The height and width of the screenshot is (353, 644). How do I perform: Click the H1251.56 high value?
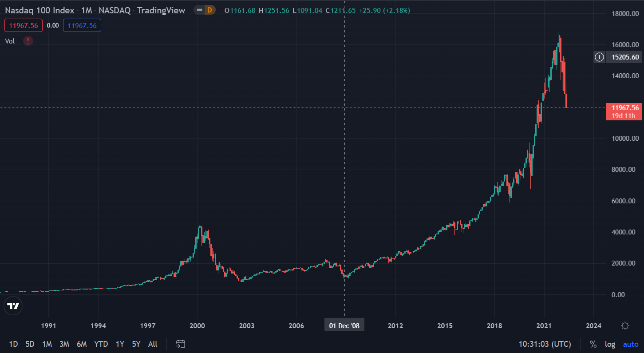coord(274,10)
